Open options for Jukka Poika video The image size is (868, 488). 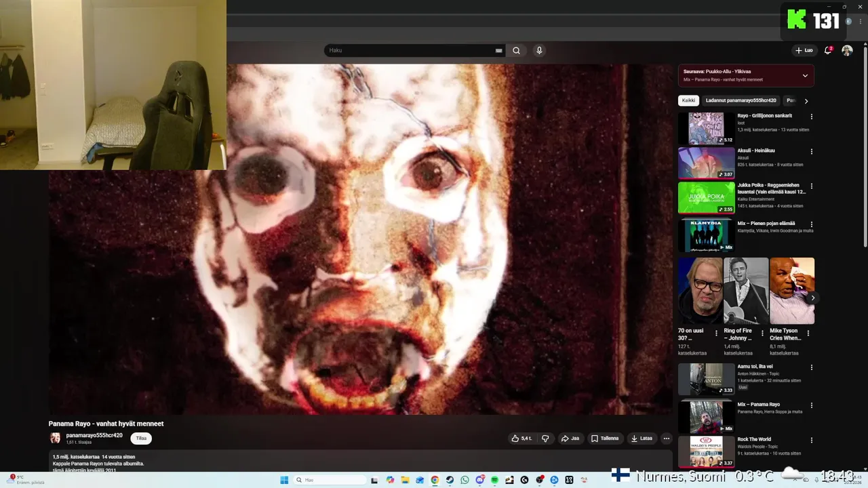pyautogui.click(x=812, y=186)
